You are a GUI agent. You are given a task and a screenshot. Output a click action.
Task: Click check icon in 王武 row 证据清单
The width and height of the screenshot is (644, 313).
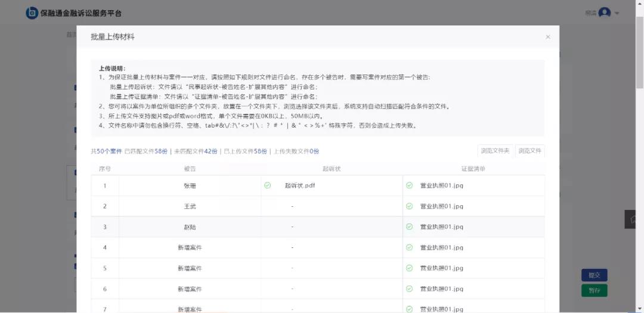[x=409, y=206]
